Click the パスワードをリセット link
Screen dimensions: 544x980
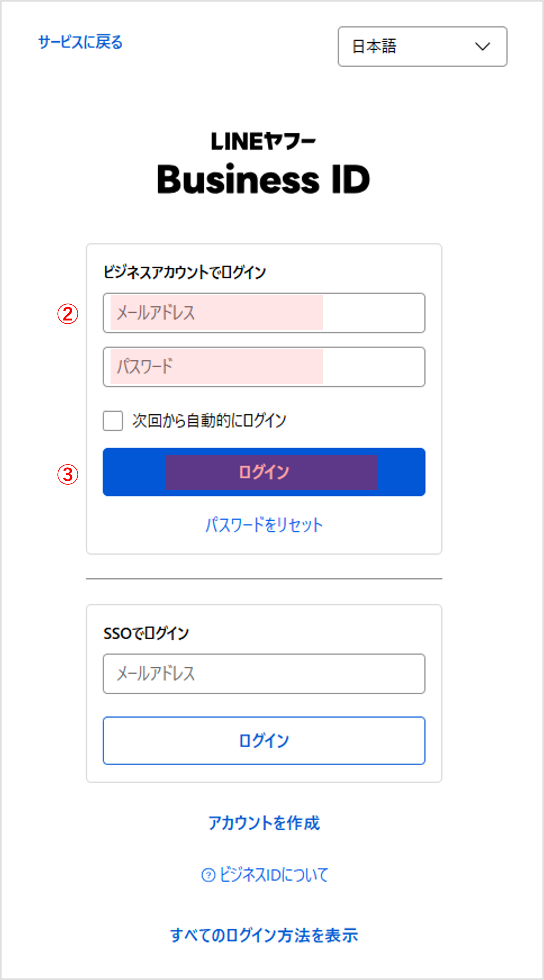pyautogui.click(x=264, y=525)
